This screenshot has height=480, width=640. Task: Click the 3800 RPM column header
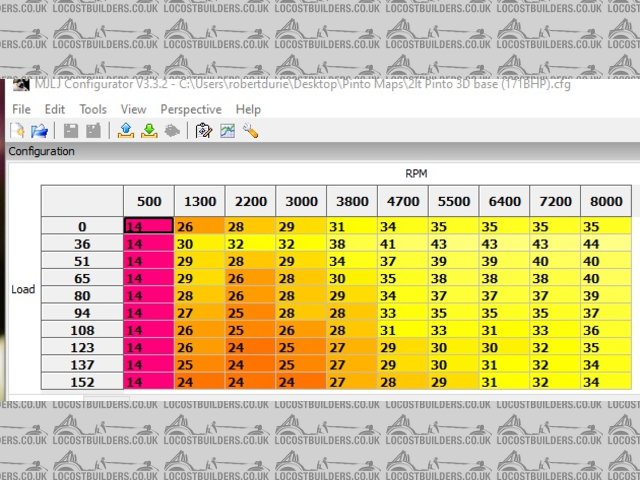[351, 200]
